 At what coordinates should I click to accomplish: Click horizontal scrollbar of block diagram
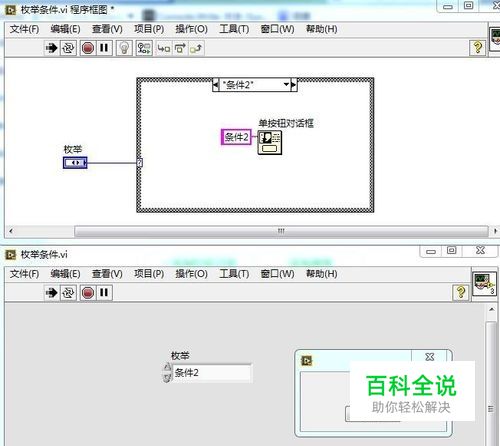[x=281, y=231]
